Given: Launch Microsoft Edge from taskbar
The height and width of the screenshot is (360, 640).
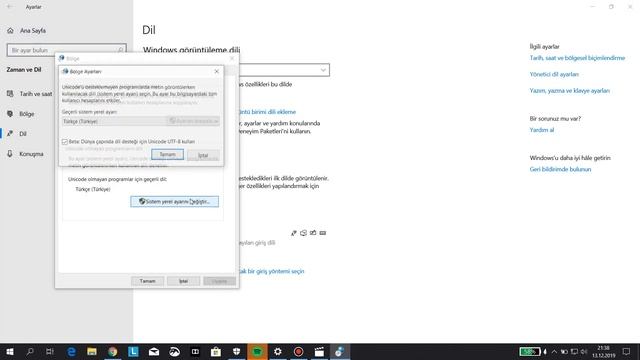Looking at the screenshot, I should 71,351.
